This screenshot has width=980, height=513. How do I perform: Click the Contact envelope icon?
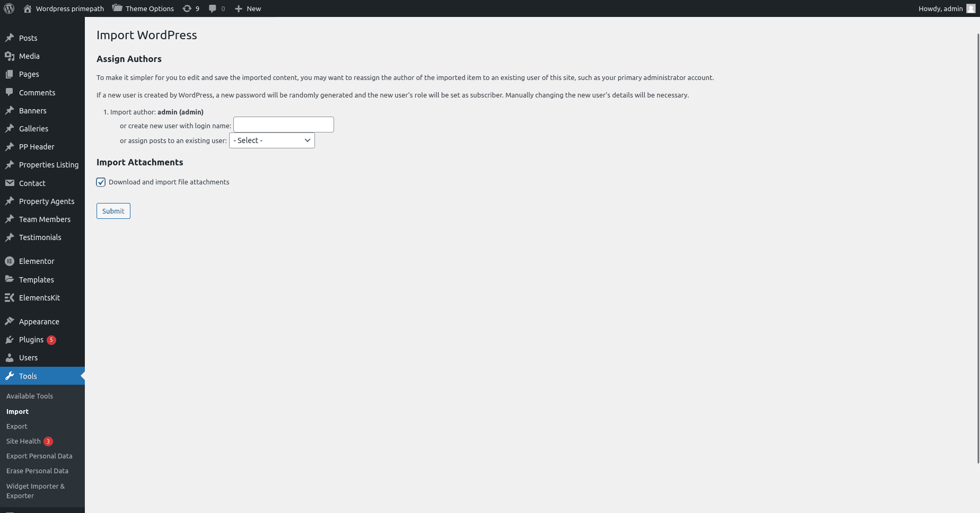point(10,183)
